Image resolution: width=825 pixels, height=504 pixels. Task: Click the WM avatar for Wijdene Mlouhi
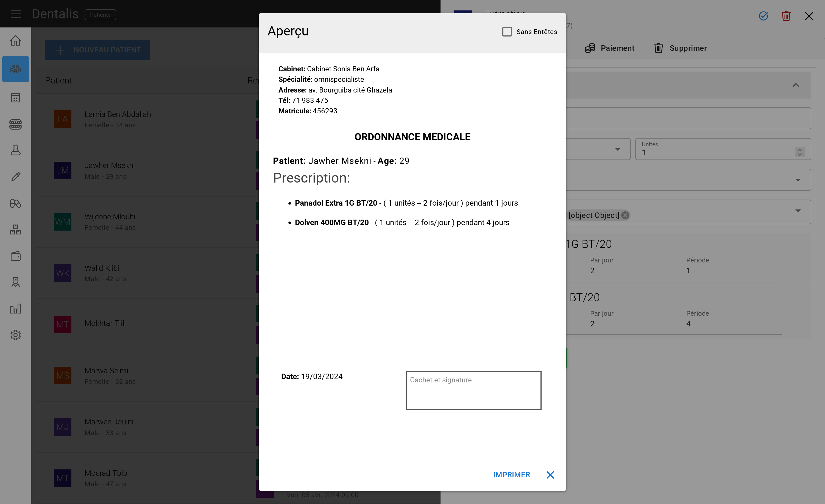pos(63,222)
